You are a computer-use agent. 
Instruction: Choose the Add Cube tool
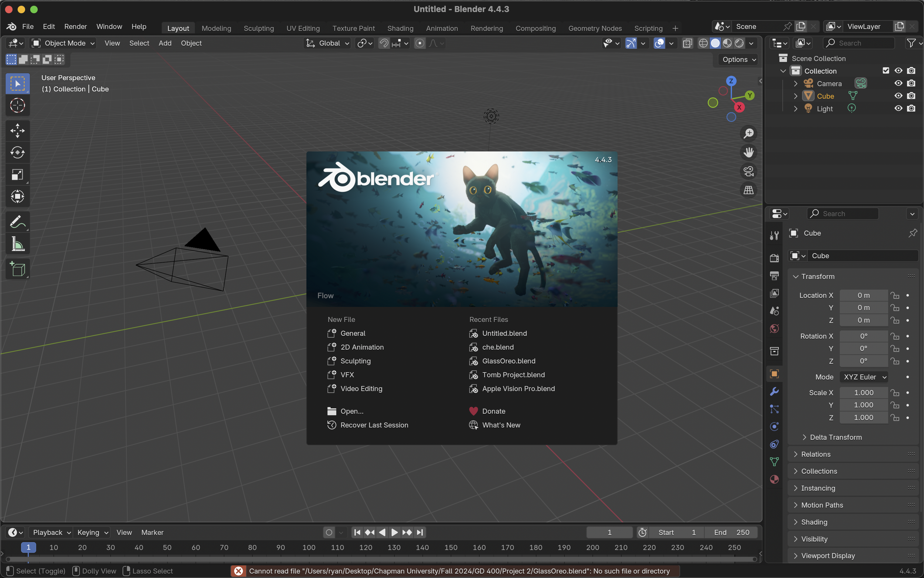(17, 269)
